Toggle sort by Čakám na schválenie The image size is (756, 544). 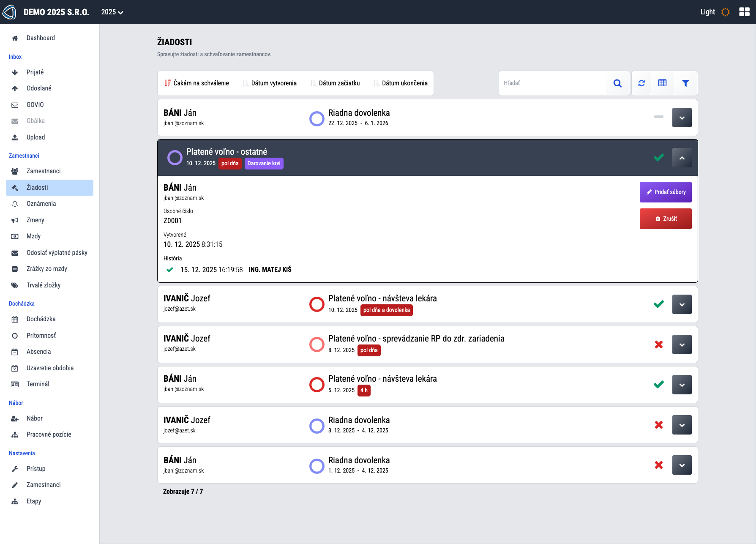click(x=197, y=83)
